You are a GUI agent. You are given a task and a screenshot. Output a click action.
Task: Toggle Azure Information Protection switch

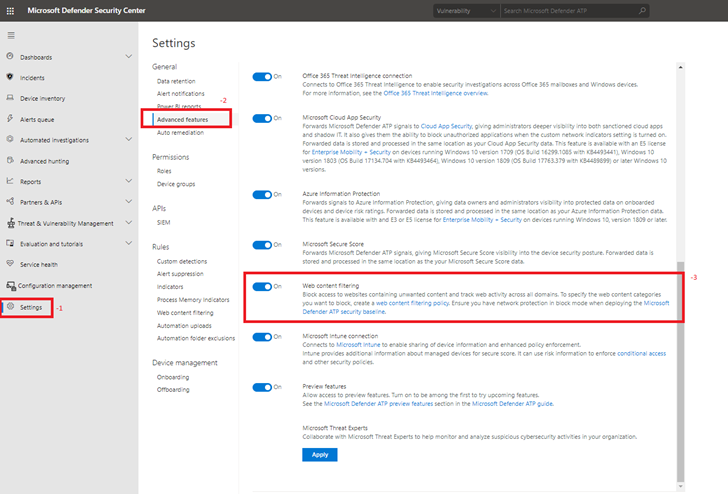262,195
